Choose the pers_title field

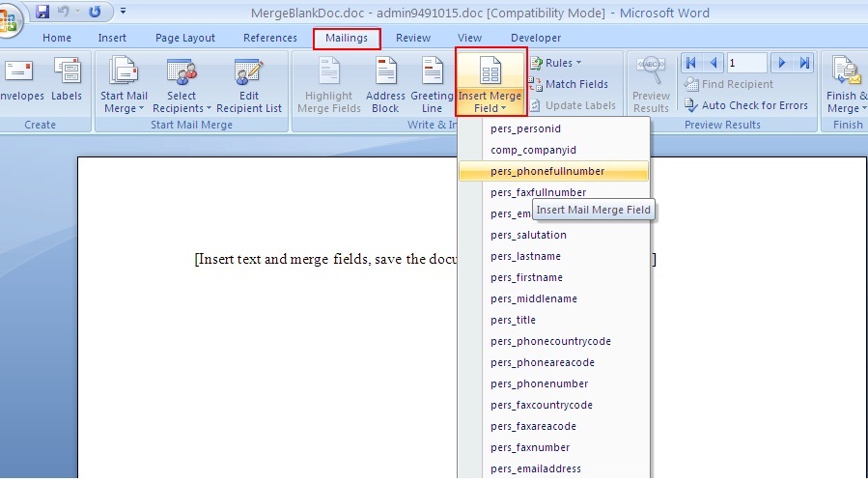pos(553,320)
